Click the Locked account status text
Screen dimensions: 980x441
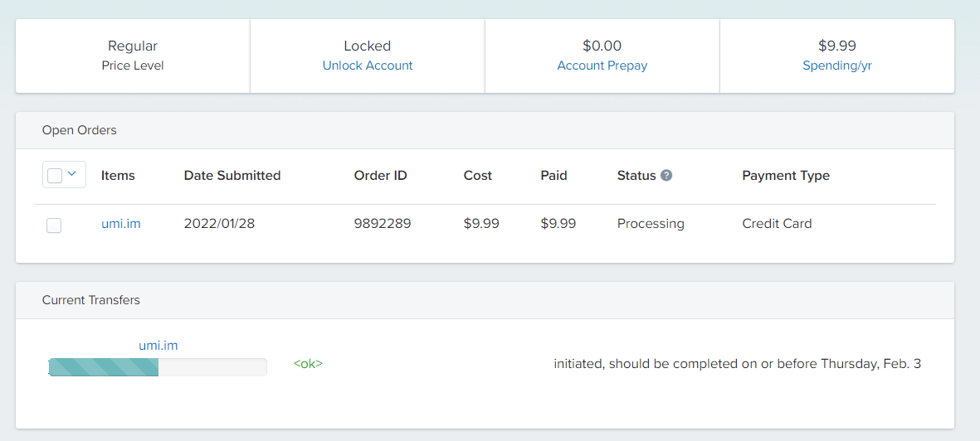[368, 46]
